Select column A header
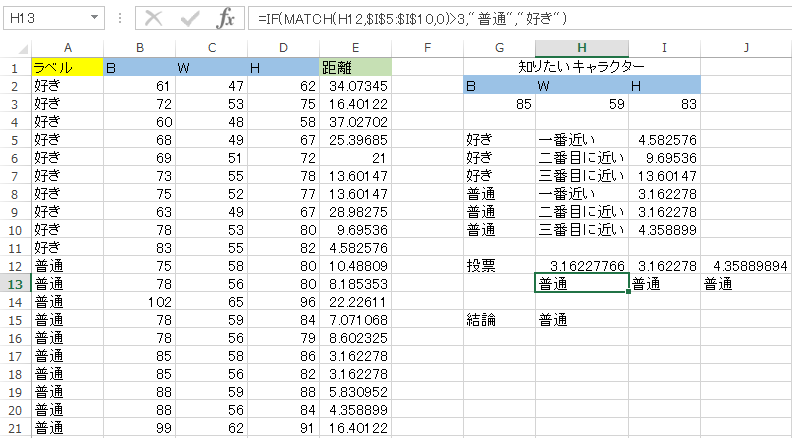This screenshot has width=792, height=438. coord(68,48)
